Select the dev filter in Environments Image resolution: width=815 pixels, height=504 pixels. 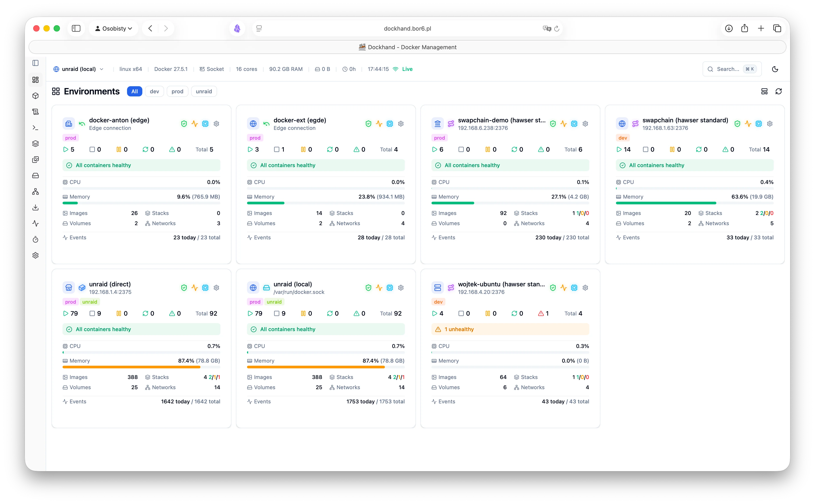coord(154,91)
